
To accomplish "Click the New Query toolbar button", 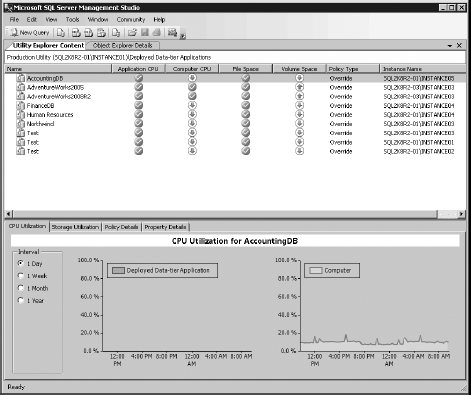I will click(x=29, y=32).
